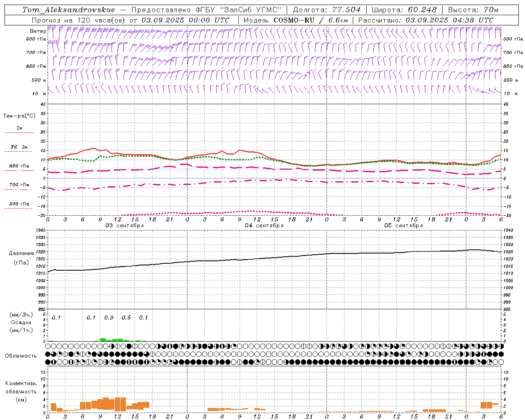The image size is (525, 420).
Task: Click the Конвективн. label
Action: pos(21,383)
